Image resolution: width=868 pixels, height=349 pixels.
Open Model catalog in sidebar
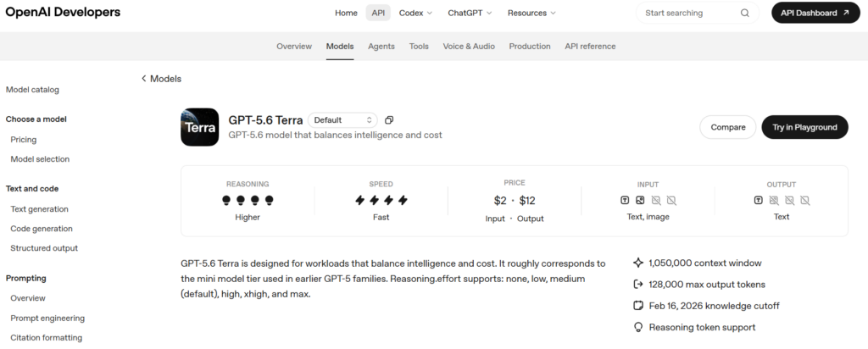[x=32, y=90]
